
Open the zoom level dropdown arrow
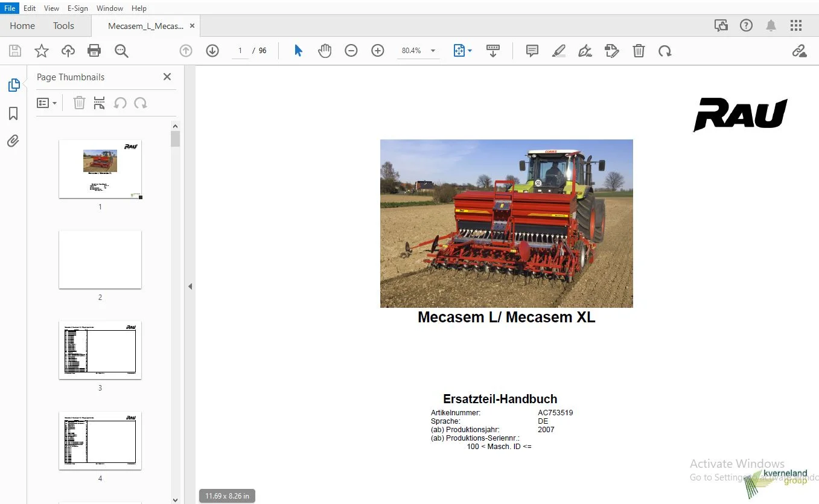coord(433,51)
